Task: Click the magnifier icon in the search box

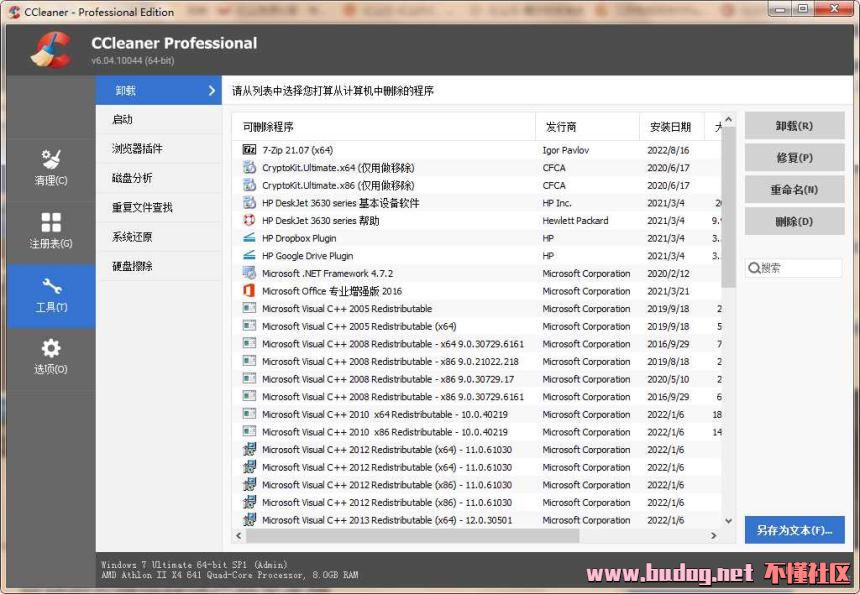Action: tap(754, 268)
